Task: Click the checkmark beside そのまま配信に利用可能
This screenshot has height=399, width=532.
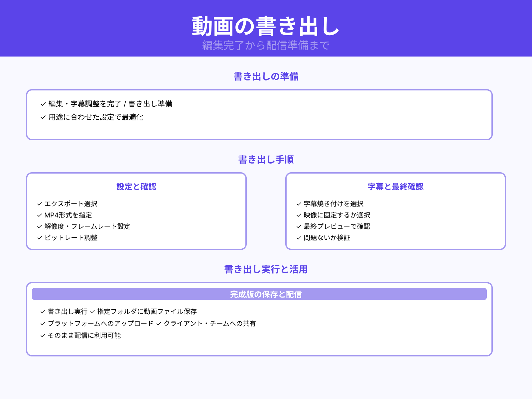Action: [x=42, y=336]
